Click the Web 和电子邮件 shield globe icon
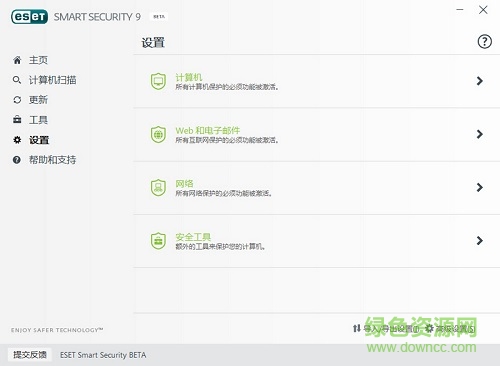The image size is (500, 366). pos(158,134)
